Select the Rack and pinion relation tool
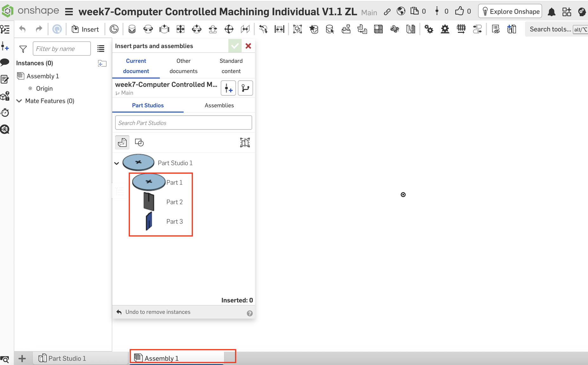Image resolution: width=588 pixels, height=365 pixels. (445, 29)
